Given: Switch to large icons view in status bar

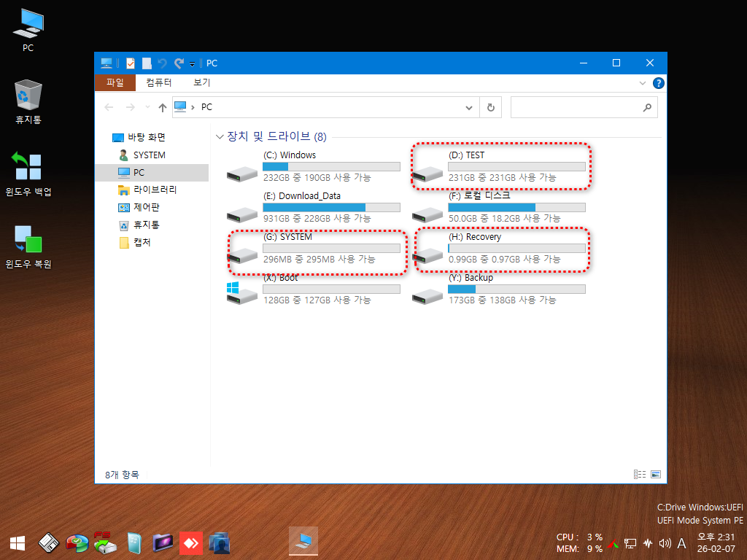Looking at the screenshot, I should tap(656, 474).
